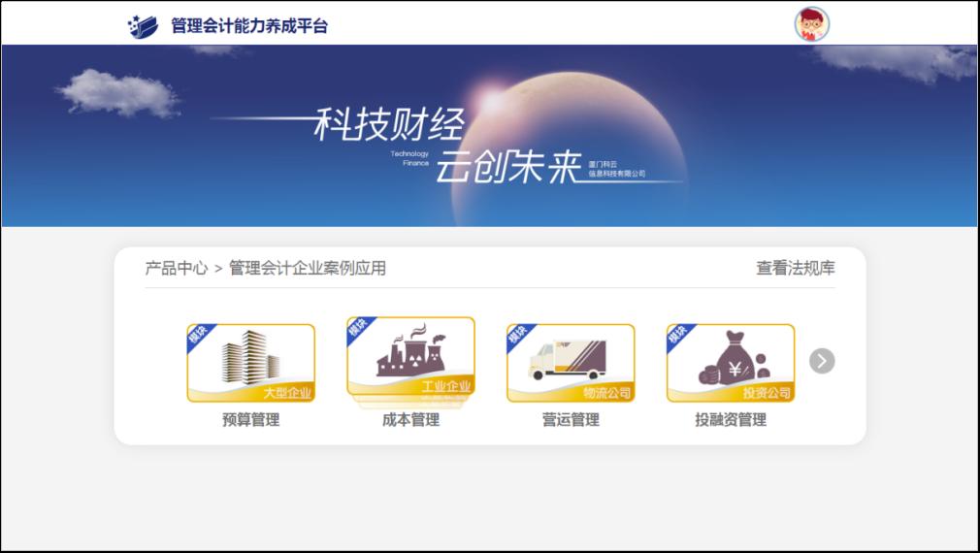
Task: Open the 成本管理 module label
Action: click(x=410, y=420)
